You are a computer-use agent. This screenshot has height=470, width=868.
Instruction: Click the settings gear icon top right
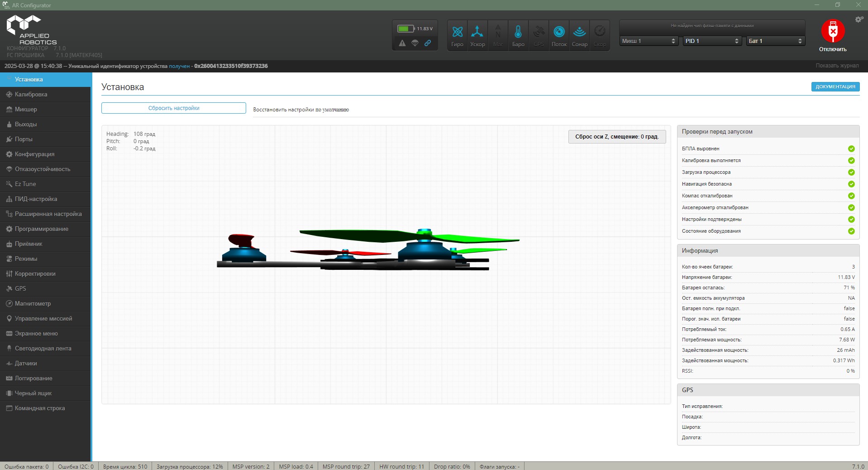858,19
